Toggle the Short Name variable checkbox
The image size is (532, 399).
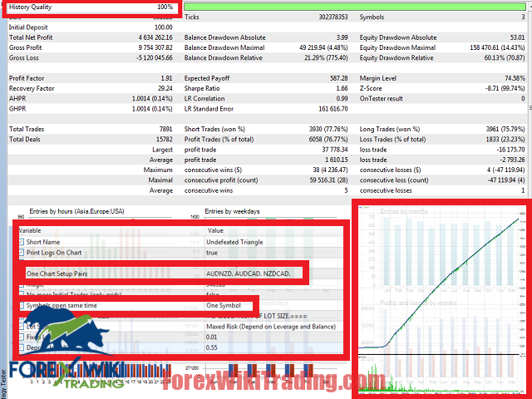tap(22, 242)
